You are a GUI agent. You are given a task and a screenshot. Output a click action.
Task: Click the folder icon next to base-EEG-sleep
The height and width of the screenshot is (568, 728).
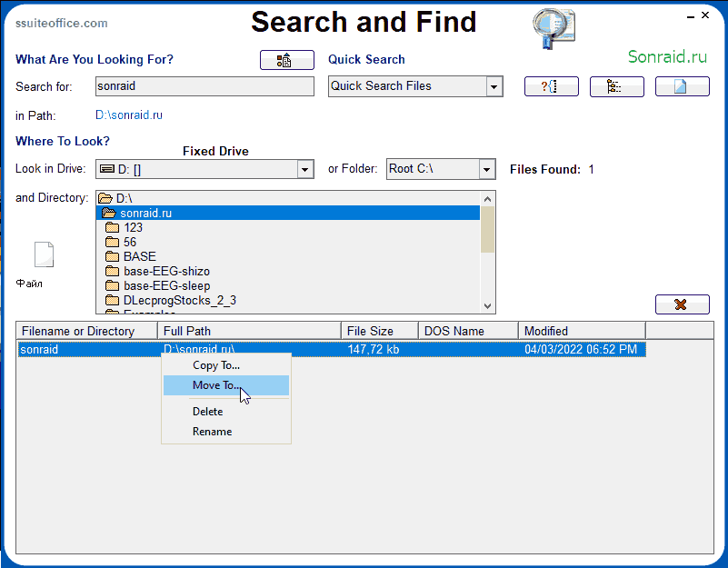pos(113,285)
